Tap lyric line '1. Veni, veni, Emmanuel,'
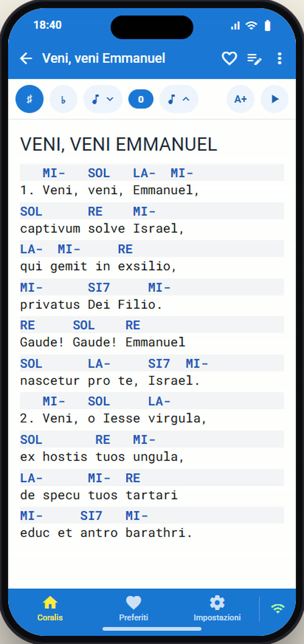This screenshot has width=304, height=644. (x=110, y=190)
